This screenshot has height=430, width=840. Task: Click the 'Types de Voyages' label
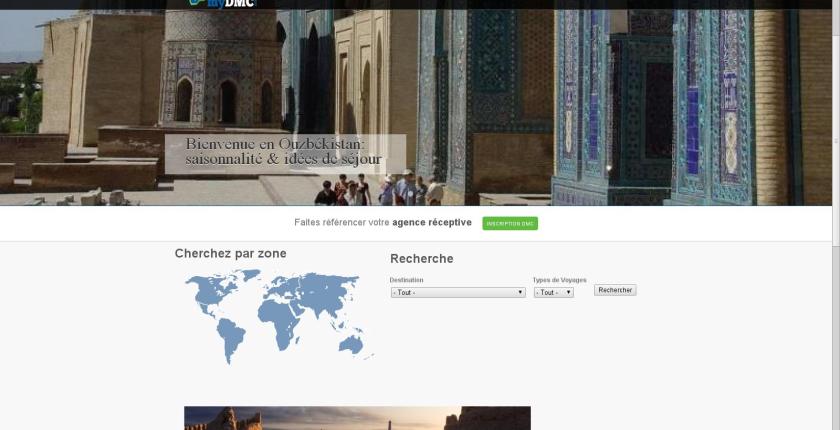click(x=559, y=280)
